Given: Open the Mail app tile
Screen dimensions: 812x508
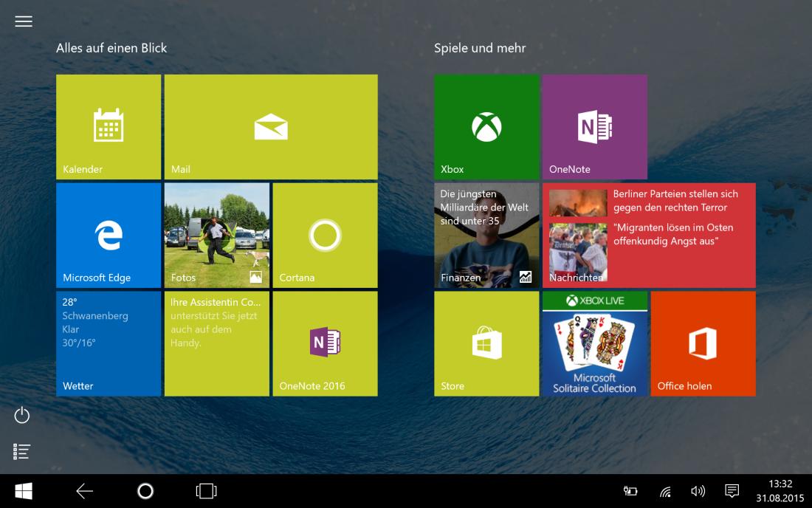Looking at the screenshot, I should coord(270,126).
